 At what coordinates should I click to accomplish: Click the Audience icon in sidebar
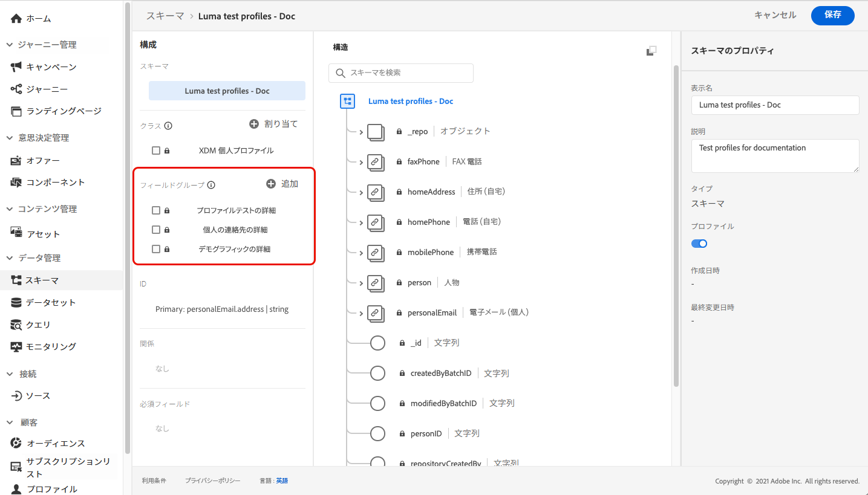click(x=16, y=443)
